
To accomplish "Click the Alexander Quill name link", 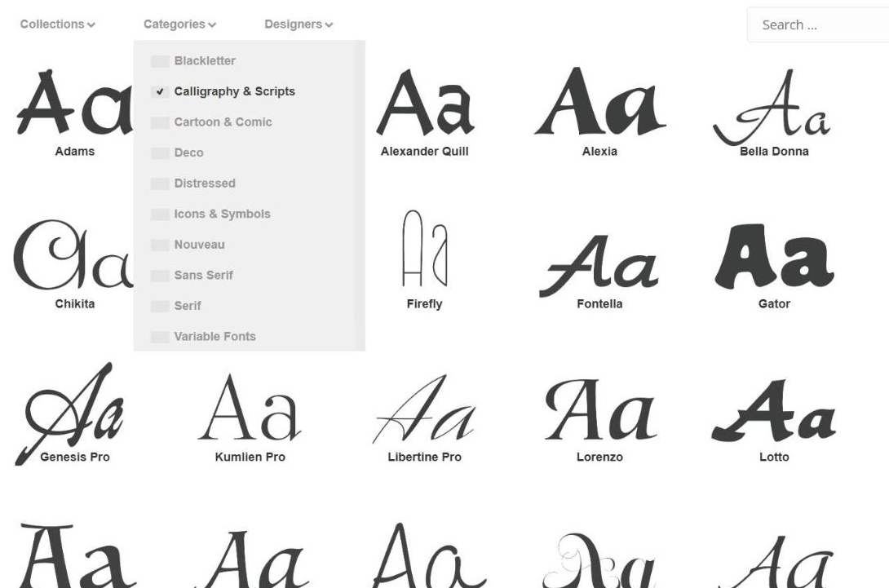I will [x=425, y=152].
